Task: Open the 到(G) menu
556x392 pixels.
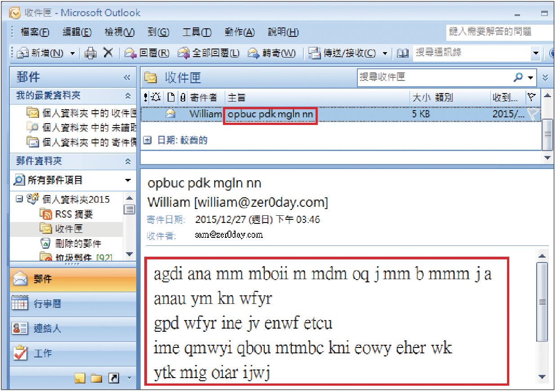Action: pyautogui.click(x=158, y=32)
